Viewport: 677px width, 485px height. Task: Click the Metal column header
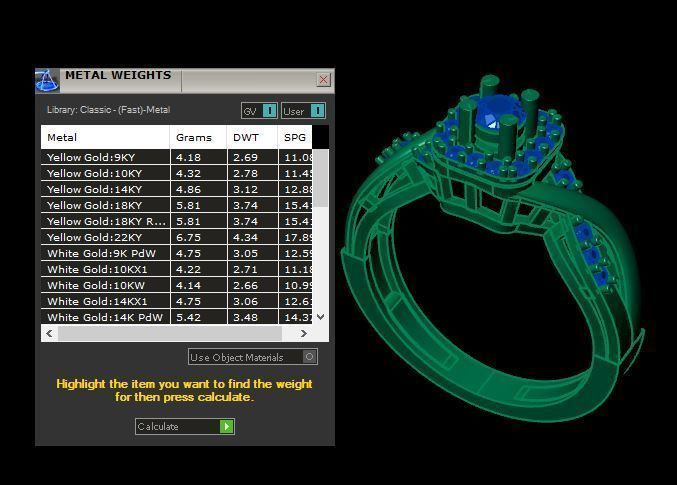(x=105, y=137)
